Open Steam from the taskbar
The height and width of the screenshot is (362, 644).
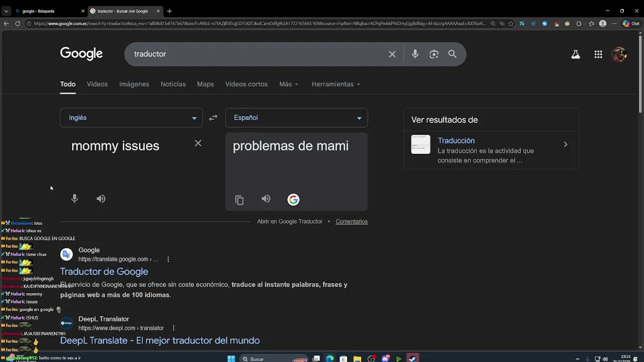[413, 358]
